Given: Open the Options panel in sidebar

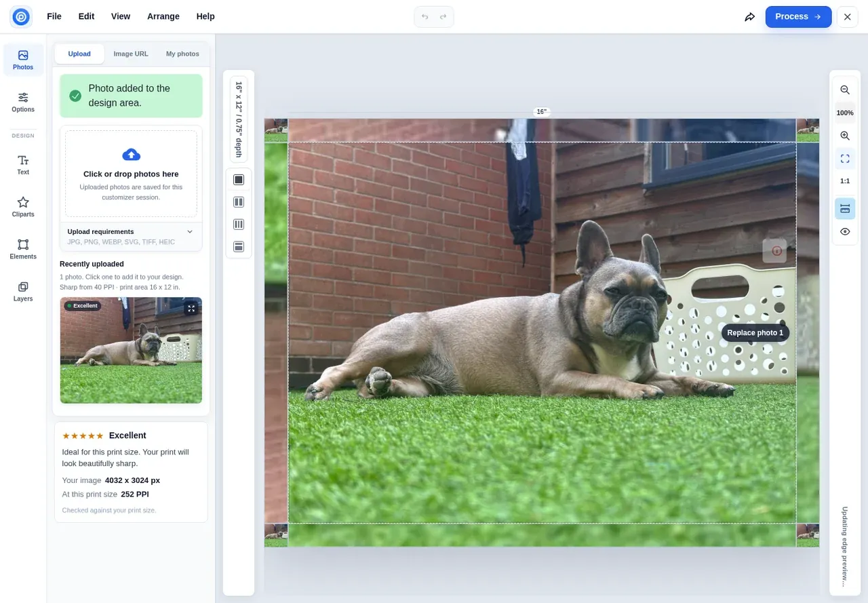Looking at the screenshot, I should pyautogui.click(x=23, y=102).
